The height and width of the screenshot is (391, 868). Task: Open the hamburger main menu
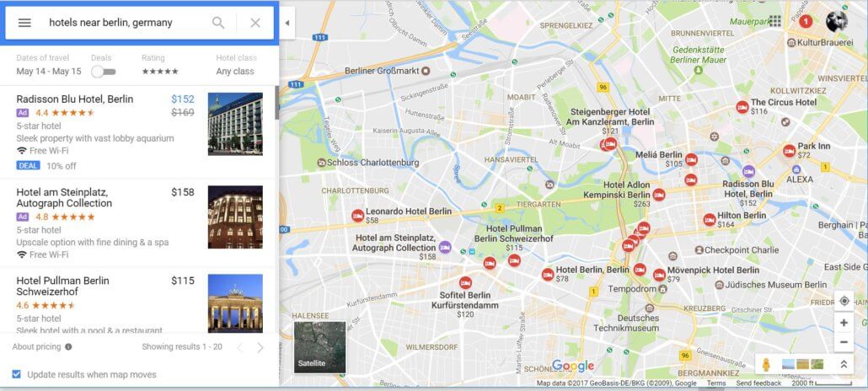(24, 23)
